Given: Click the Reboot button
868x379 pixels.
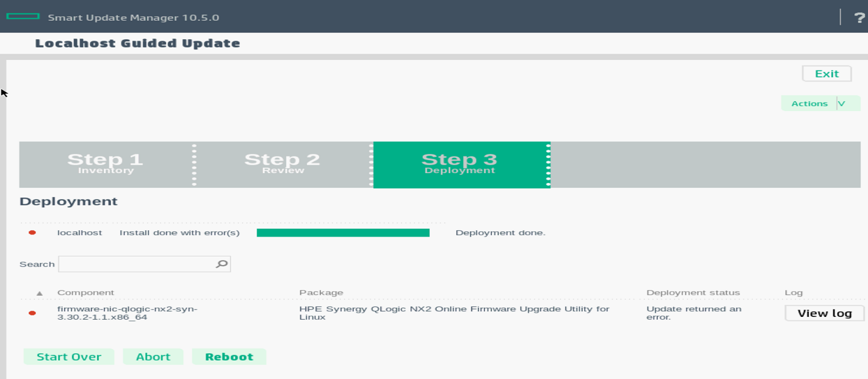Looking at the screenshot, I should click(229, 357).
